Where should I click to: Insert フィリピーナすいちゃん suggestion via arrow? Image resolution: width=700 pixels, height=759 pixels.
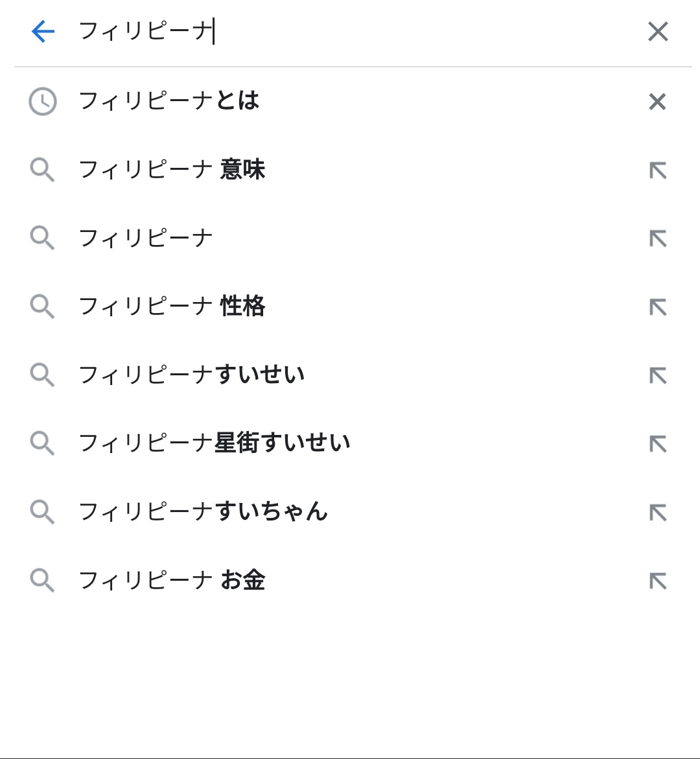[x=658, y=513]
